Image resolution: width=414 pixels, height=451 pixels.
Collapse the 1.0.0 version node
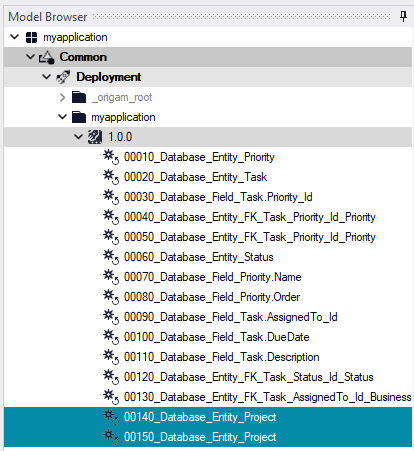tap(78, 137)
